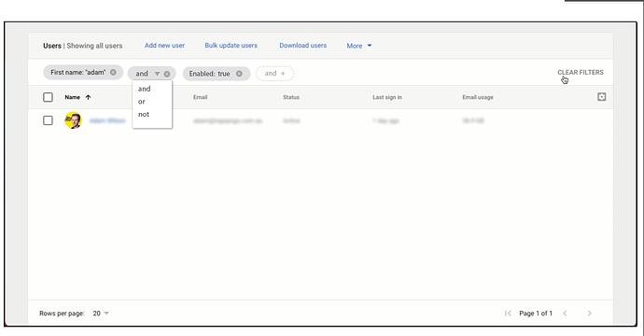Go to the first page icon

tap(508, 314)
